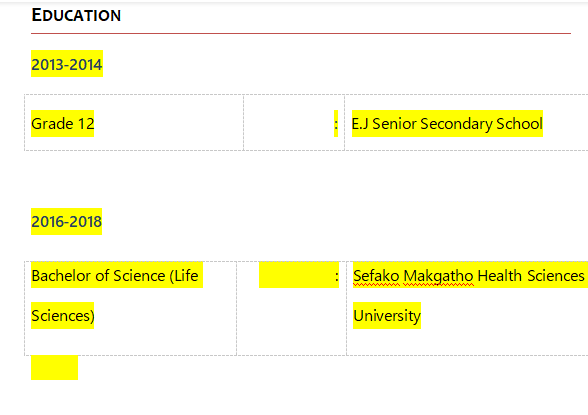Screen dimensions: 588x415
Task: Click the Grade 12 table cell text
Action: click(63, 124)
